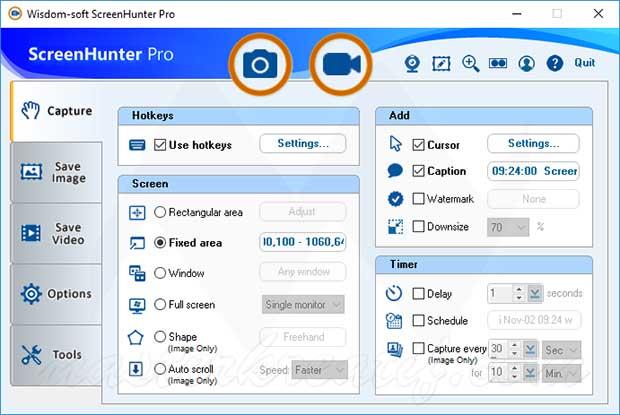Screen dimensions: 620x415
Task: Select the Fixed area radio button
Action: (160, 242)
